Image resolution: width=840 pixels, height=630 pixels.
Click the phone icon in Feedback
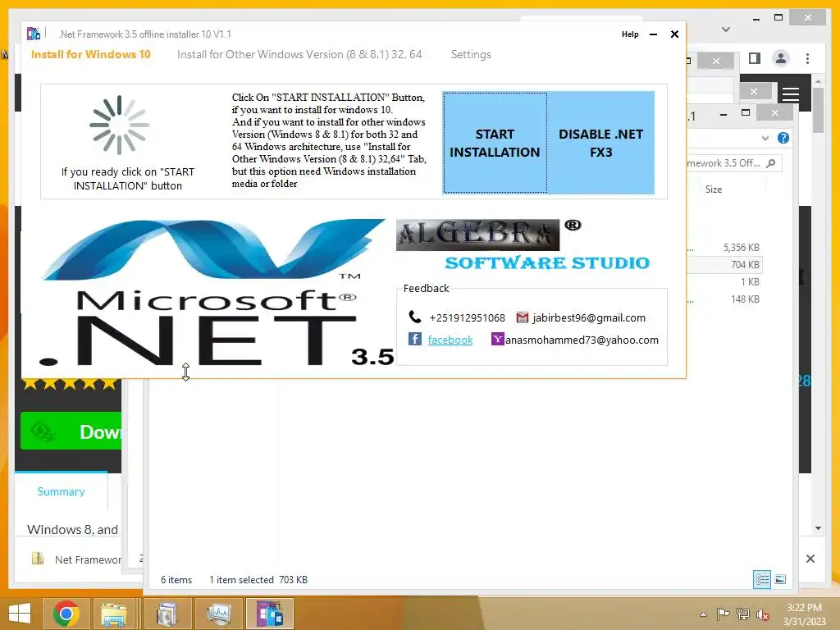tap(414, 317)
